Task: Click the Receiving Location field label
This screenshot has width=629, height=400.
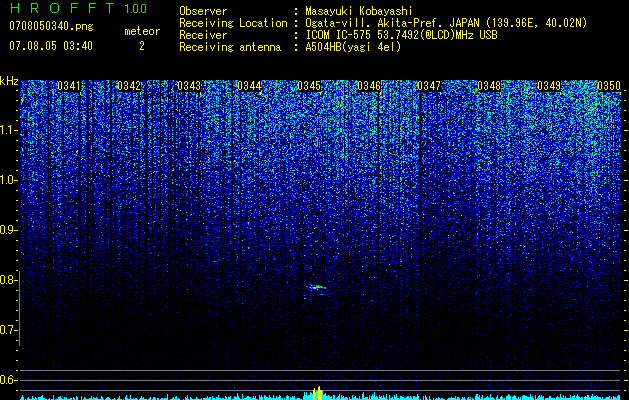Action: (233, 23)
